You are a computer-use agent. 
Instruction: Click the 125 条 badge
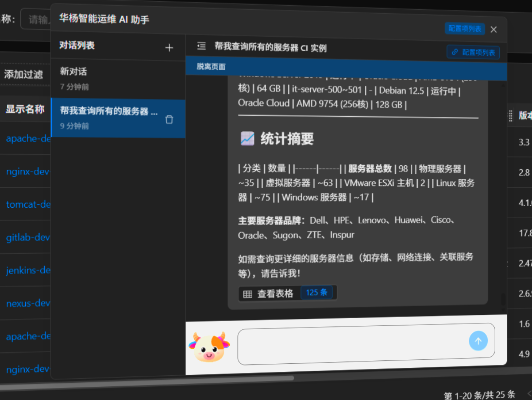coord(316,292)
